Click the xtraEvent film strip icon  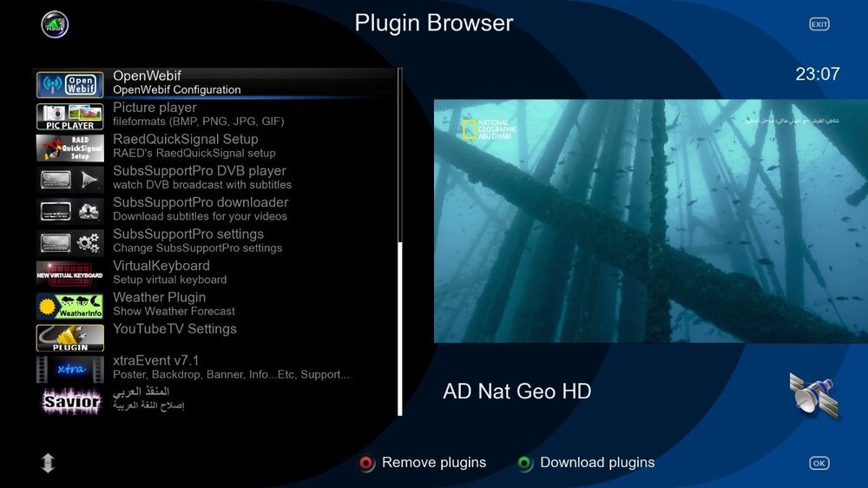(69, 369)
